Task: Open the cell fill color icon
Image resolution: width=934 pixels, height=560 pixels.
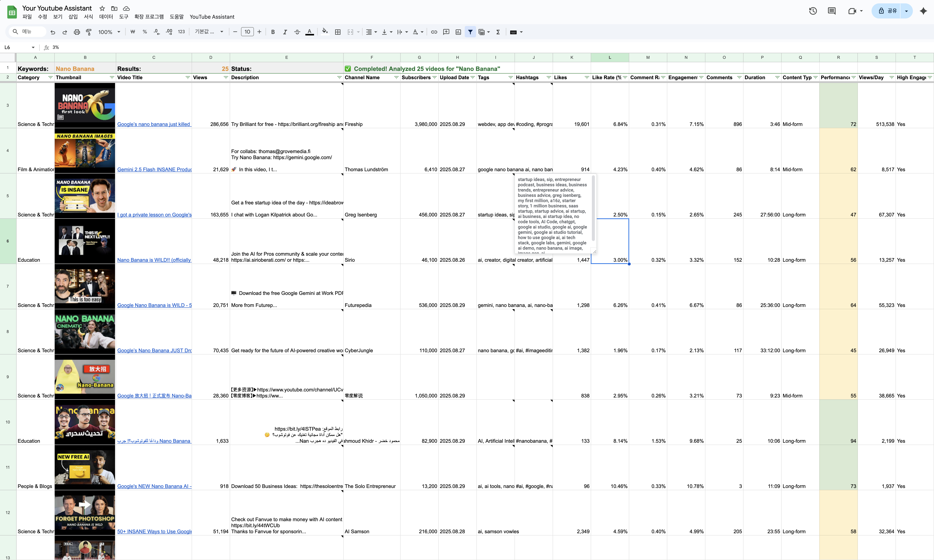Action: (x=325, y=32)
